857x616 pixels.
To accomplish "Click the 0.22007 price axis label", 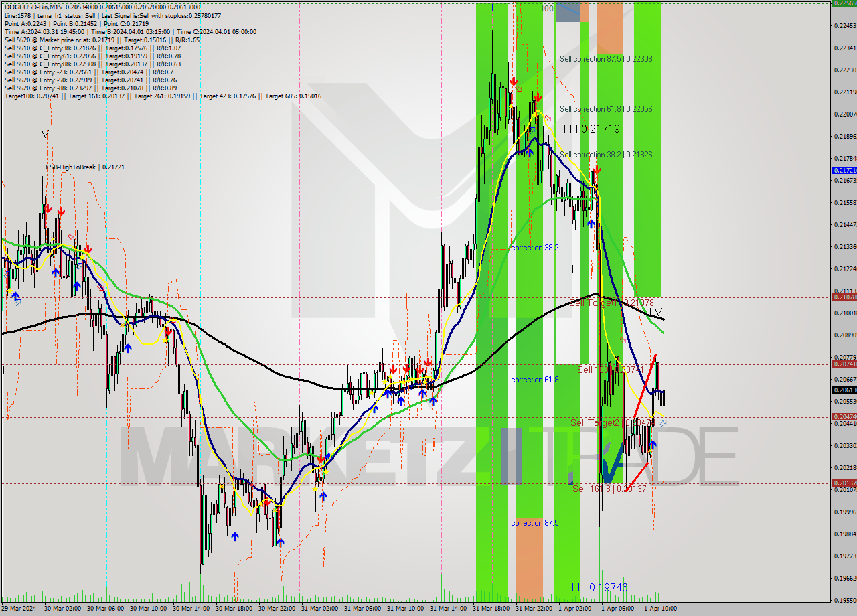I will pyautogui.click(x=846, y=114).
